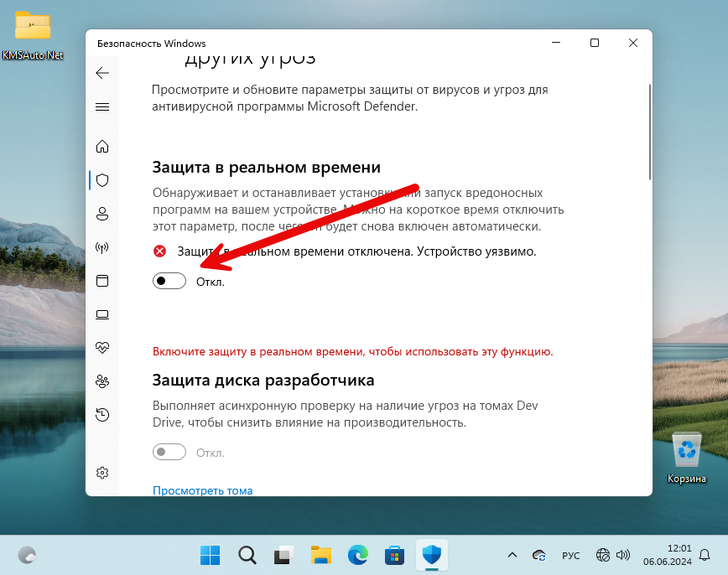Open Family options icon
728x575 pixels.
click(102, 381)
